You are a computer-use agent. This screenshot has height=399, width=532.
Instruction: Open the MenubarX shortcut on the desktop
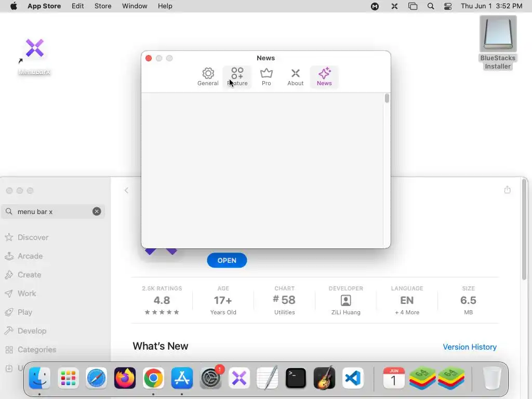35,56
